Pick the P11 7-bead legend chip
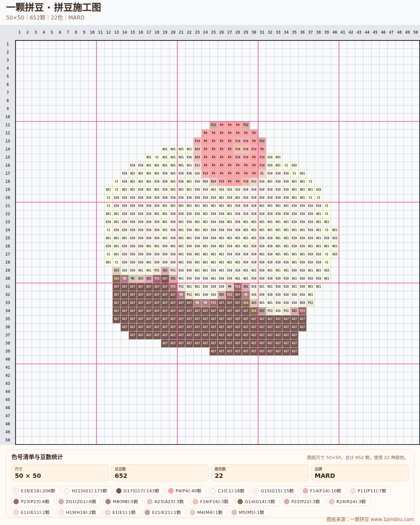Screen dimensions: 420x525 pos(369,491)
